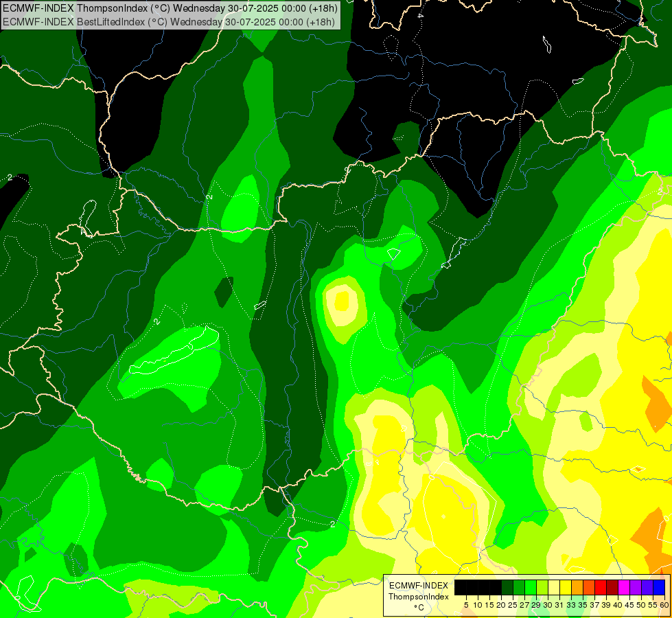The width and height of the screenshot is (672, 618).
Task: Select the violet 50–55 legend swatch
Action: pyautogui.click(x=647, y=587)
